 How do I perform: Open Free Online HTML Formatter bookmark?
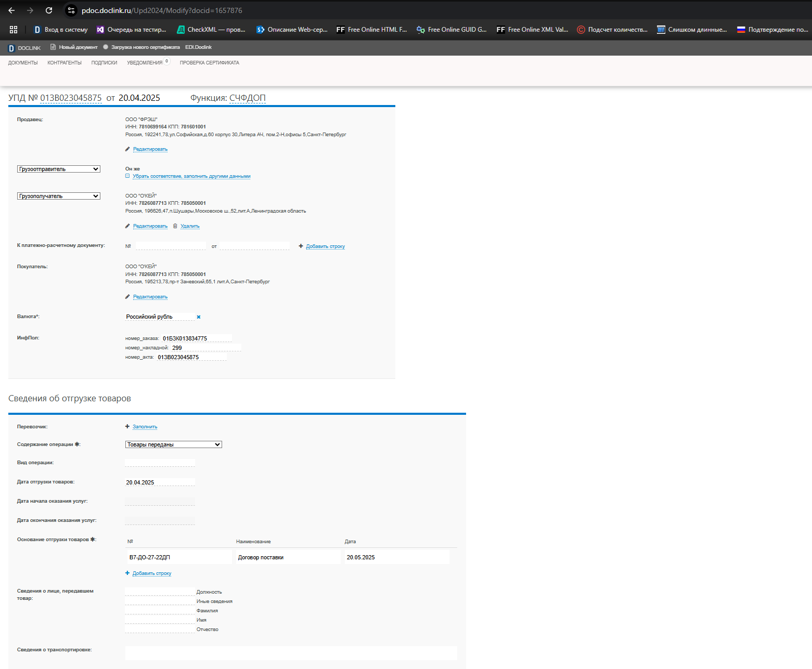tap(371, 30)
